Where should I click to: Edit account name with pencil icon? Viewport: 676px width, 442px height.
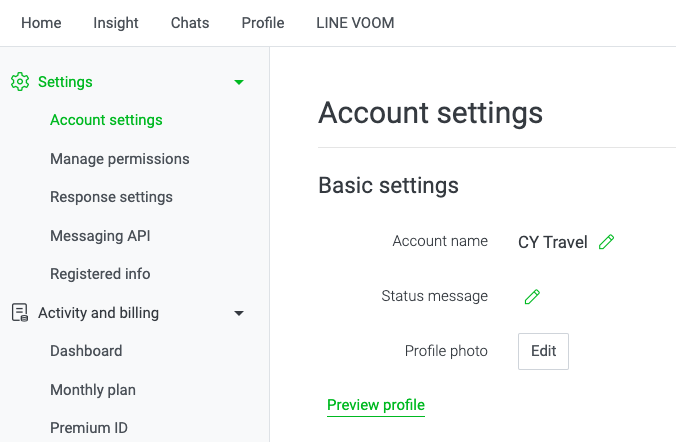tap(606, 242)
